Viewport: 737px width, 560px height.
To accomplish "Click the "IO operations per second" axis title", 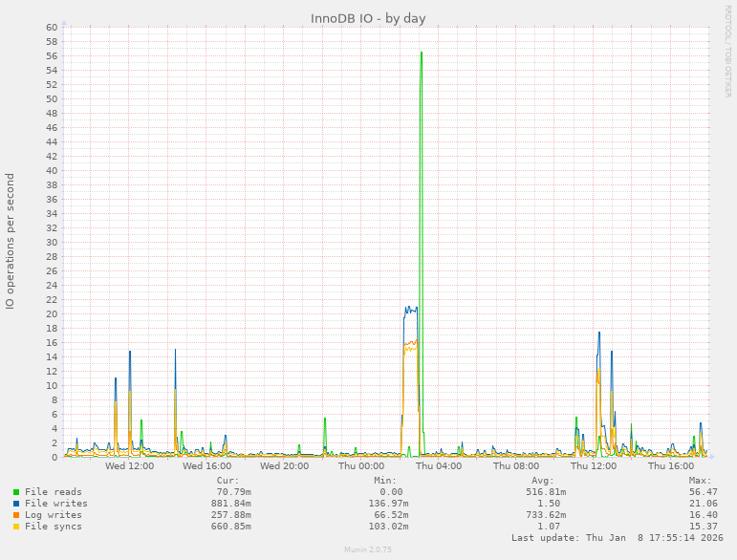I will point(10,242).
